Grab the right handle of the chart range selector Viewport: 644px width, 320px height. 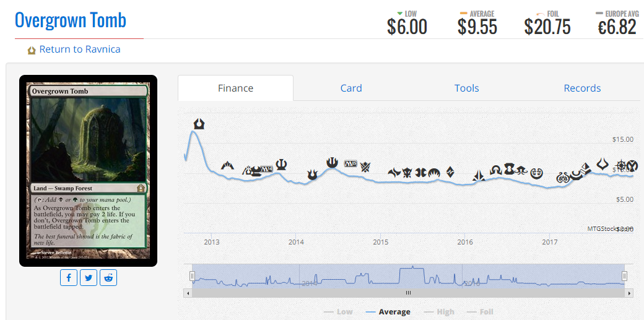[x=625, y=276]
